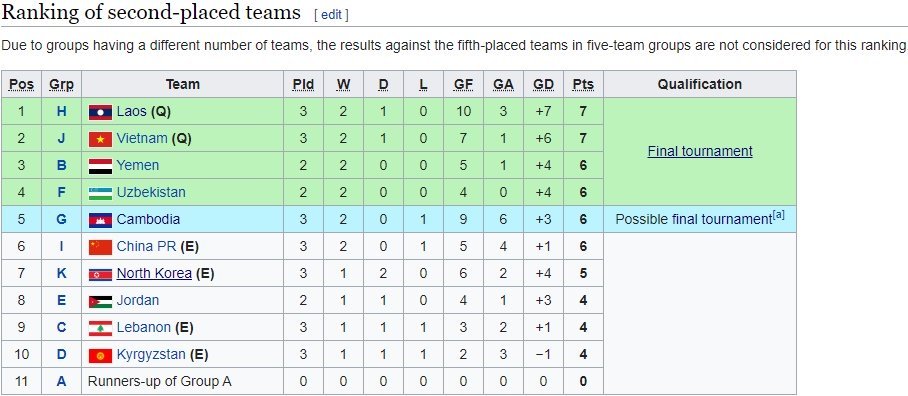908x396 pixels.
Task: Open the Group K link
Action: point(61,273)
